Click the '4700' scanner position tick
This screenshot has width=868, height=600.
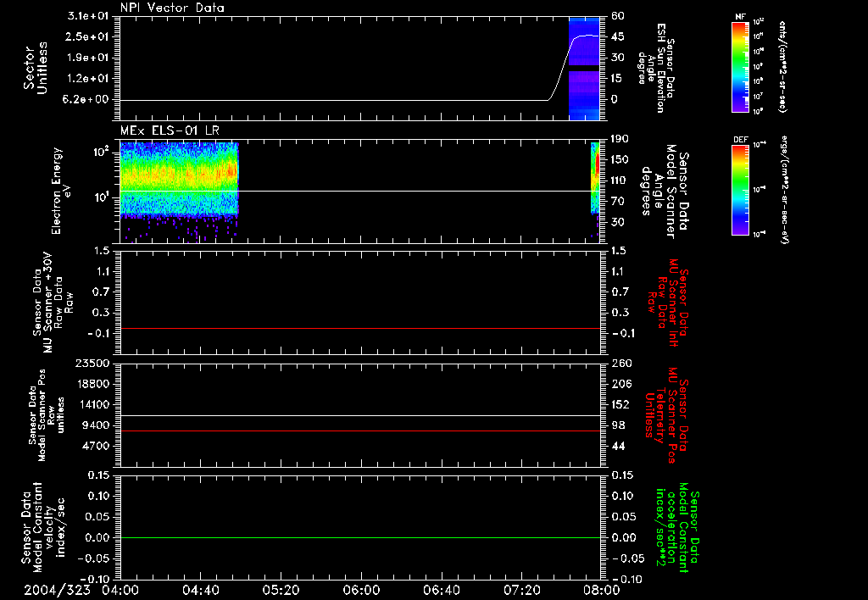[x=95, y=446]
